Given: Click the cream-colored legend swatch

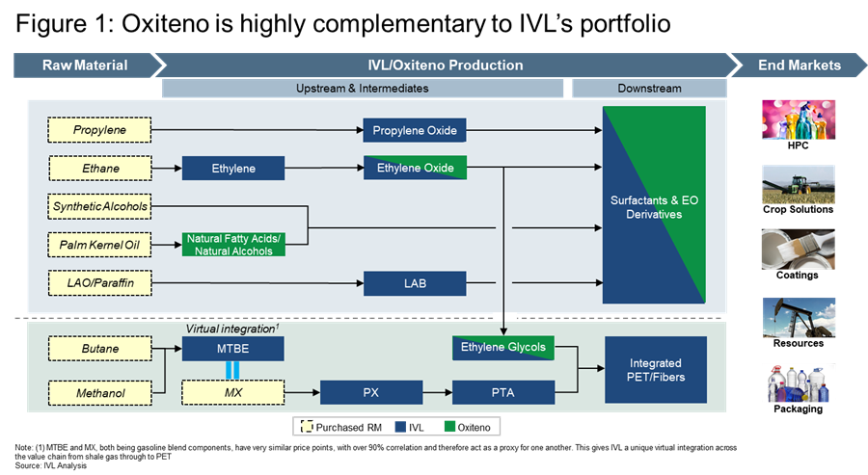Looking at the screenshot, I should point(308,426).
